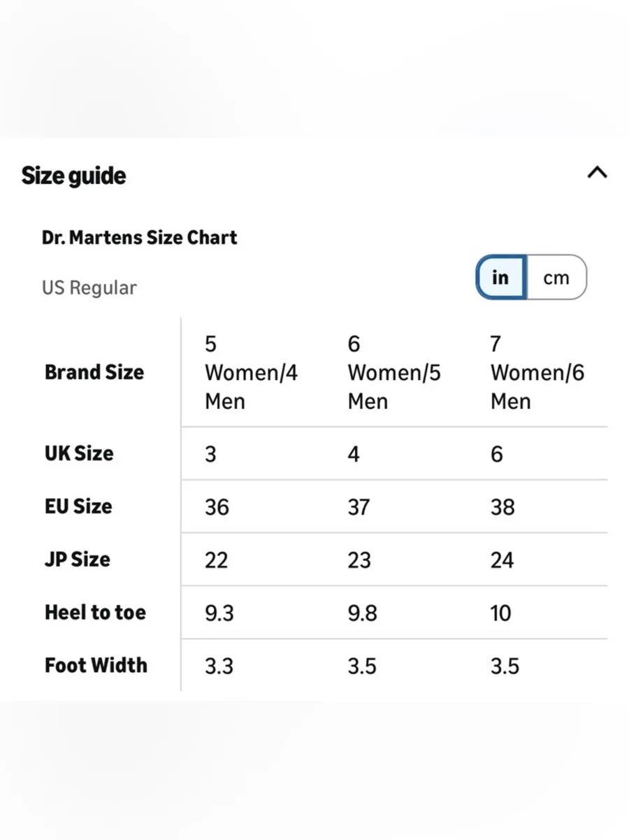Select the EU size 36 cell

tap(217, 507)
